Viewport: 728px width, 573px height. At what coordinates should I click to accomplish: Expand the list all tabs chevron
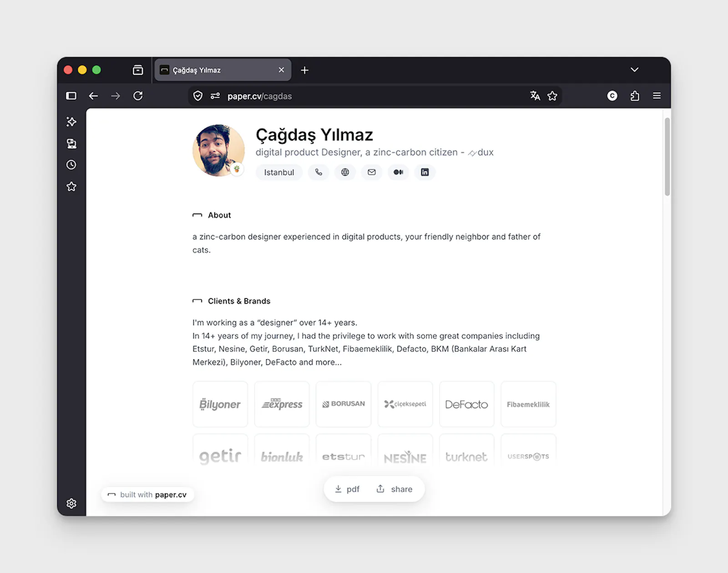coord(634,70)
